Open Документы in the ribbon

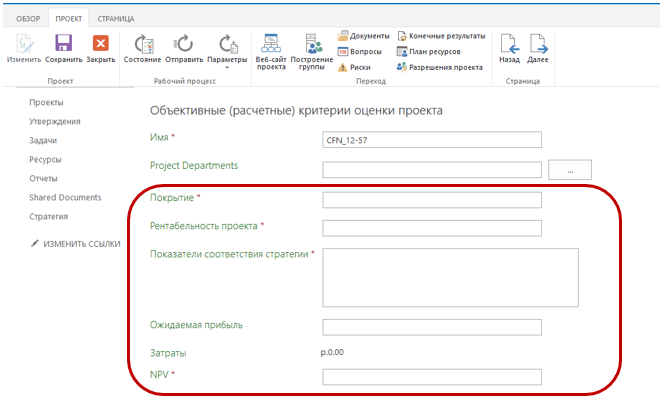363,36
